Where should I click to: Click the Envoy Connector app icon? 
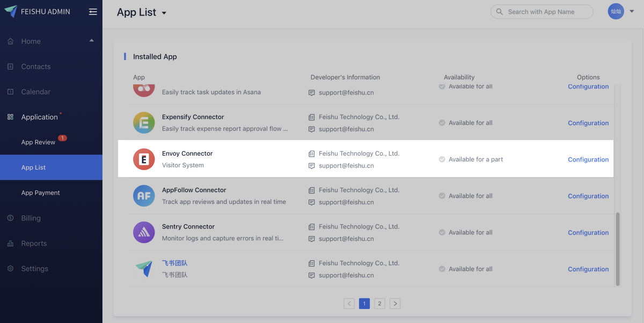coord(144,159)
